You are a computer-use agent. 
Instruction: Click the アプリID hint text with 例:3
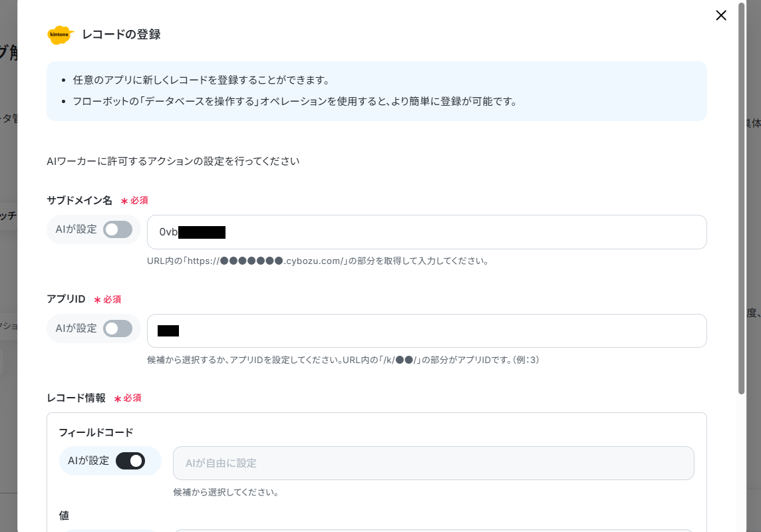(x=343, y=360)
